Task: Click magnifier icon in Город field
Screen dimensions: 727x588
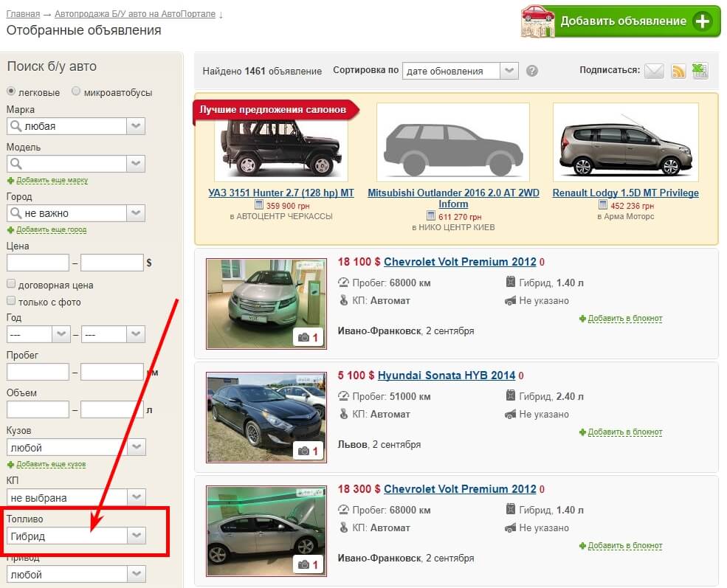Action: pyautogui.click(x=15, y=213)
